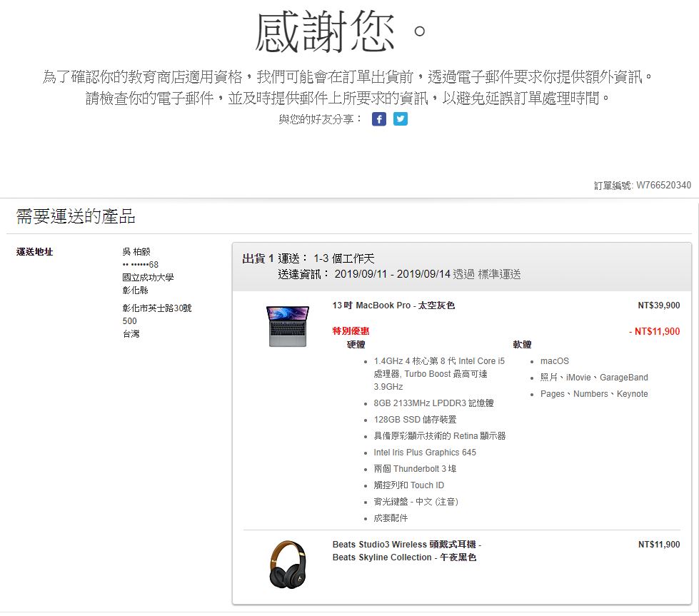
Task: Click the 需要運送的產品 heading
Action: click(76, 216)
